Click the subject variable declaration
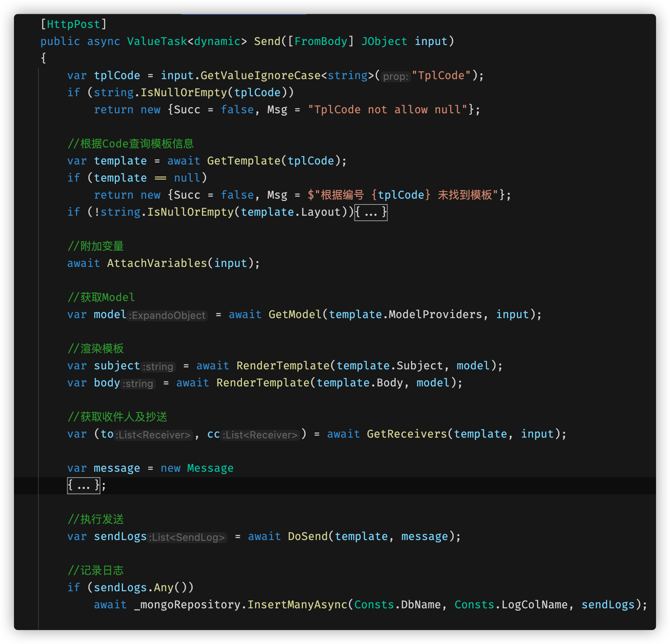 117,366
